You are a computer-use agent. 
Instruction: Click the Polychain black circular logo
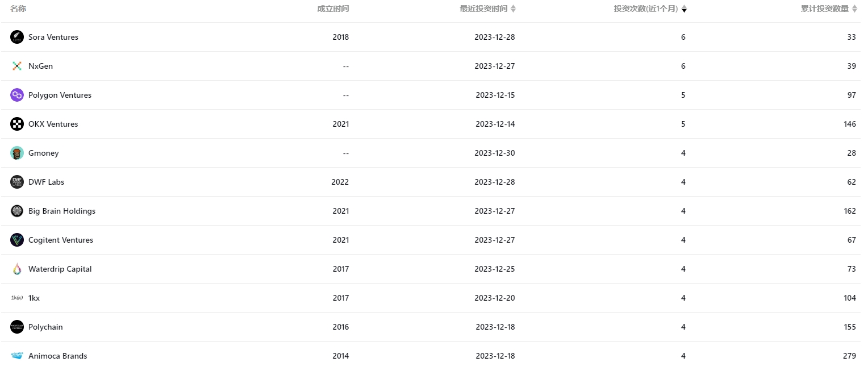tap(17, 327)
